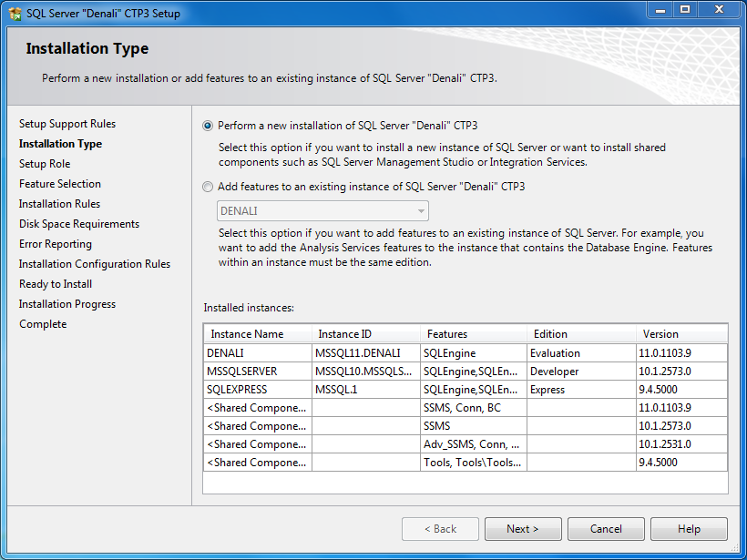This screenshot has height=560, width=747.
Task: Sort by Features column header
Action: click(x=474, y=334)
